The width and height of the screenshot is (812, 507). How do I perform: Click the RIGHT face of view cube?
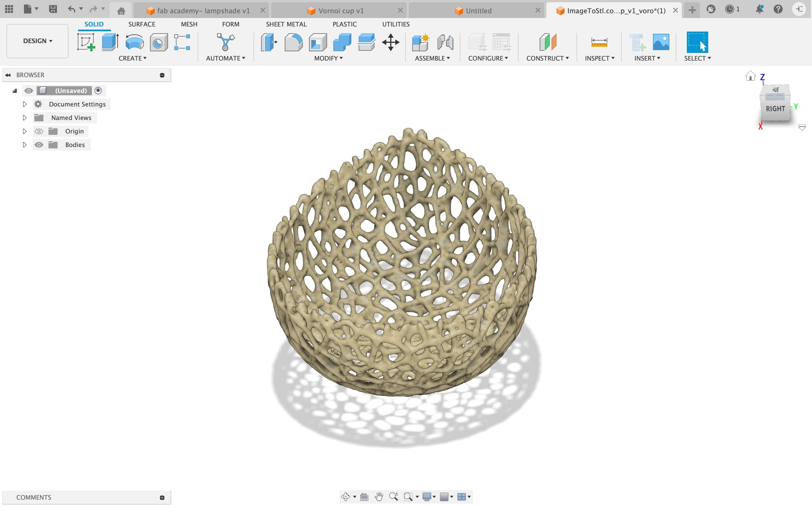775,109
